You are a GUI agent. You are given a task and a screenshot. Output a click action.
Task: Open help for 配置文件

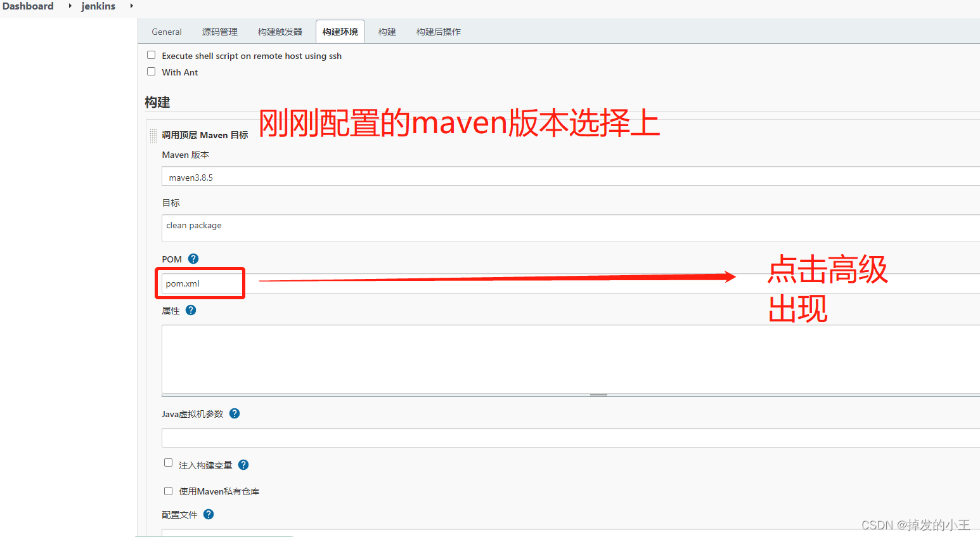[209, 514]
